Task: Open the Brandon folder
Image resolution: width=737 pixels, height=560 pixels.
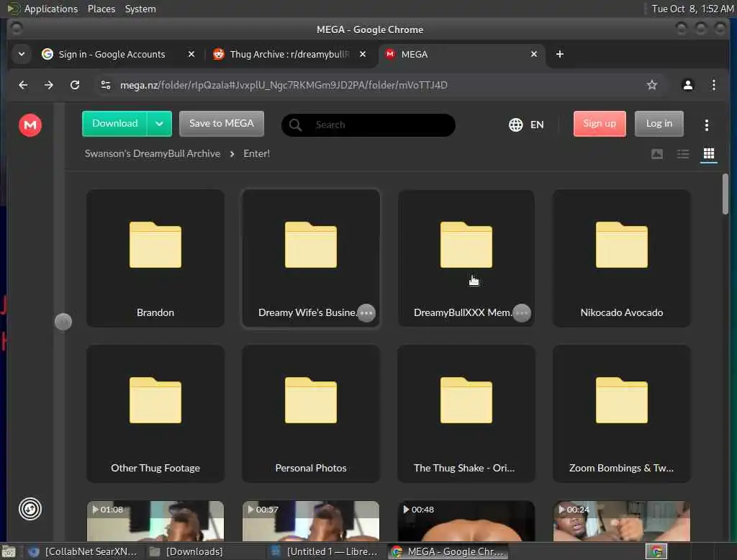Action: click(155, 258)
